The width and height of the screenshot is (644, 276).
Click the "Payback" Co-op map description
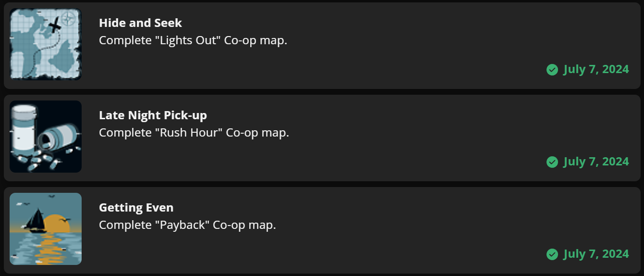click(x=187, y=225)
